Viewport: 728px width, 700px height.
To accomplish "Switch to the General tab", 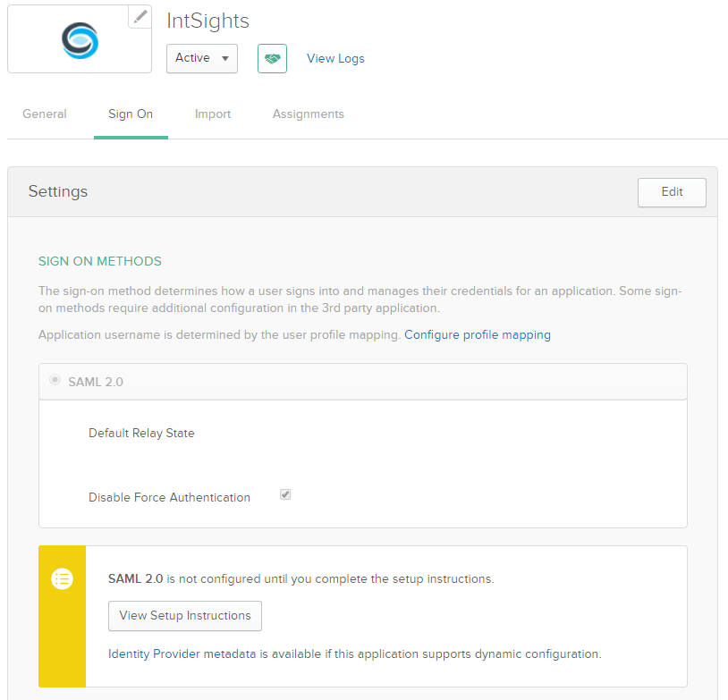I will [45, 114].
